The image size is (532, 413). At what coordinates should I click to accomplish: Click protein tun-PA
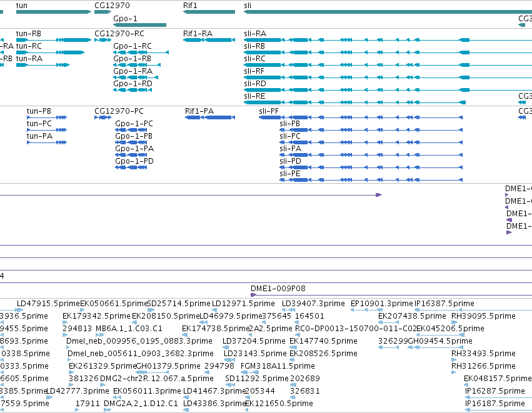coord(47,142)
